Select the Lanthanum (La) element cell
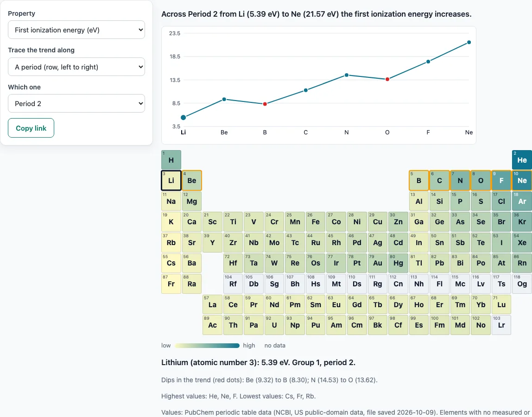The height and width of the screenshot is (417, 532). pyautogui.click(x=212, y=305)
